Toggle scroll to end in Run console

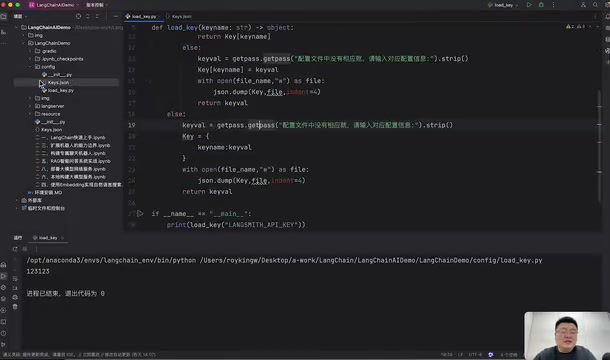[15, 288]
